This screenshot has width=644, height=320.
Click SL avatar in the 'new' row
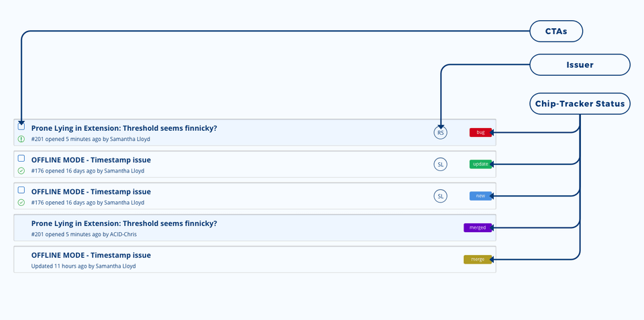(x=440, y=196)
